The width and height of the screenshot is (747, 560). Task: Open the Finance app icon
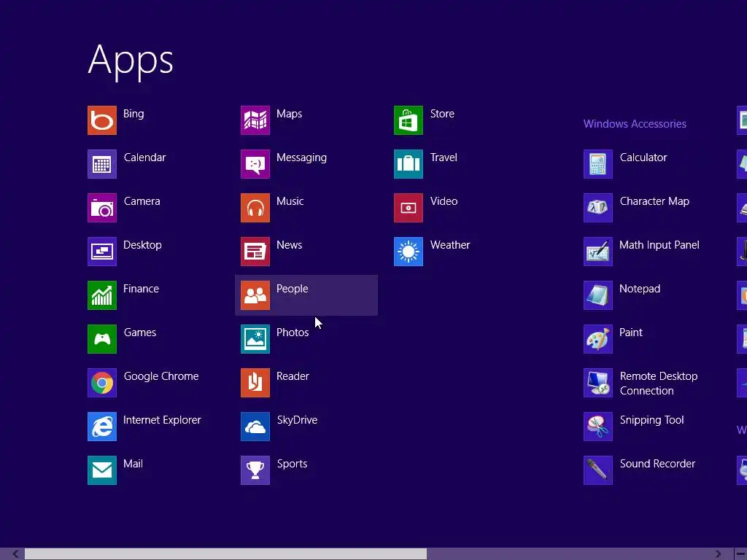[x=102, y=295]
